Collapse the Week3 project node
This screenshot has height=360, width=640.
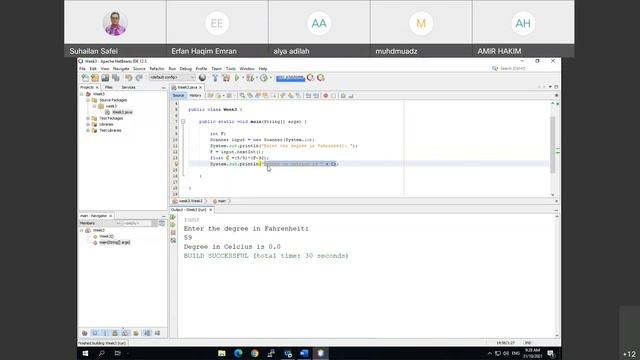[82, 94]
